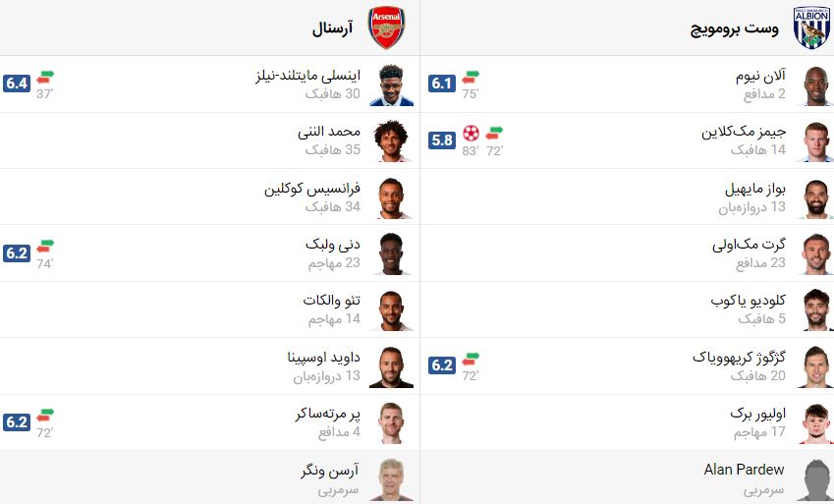Click the West Bromwich Albion crest
834x504 pixels.
pyautogui.click(x=811, y=28)
